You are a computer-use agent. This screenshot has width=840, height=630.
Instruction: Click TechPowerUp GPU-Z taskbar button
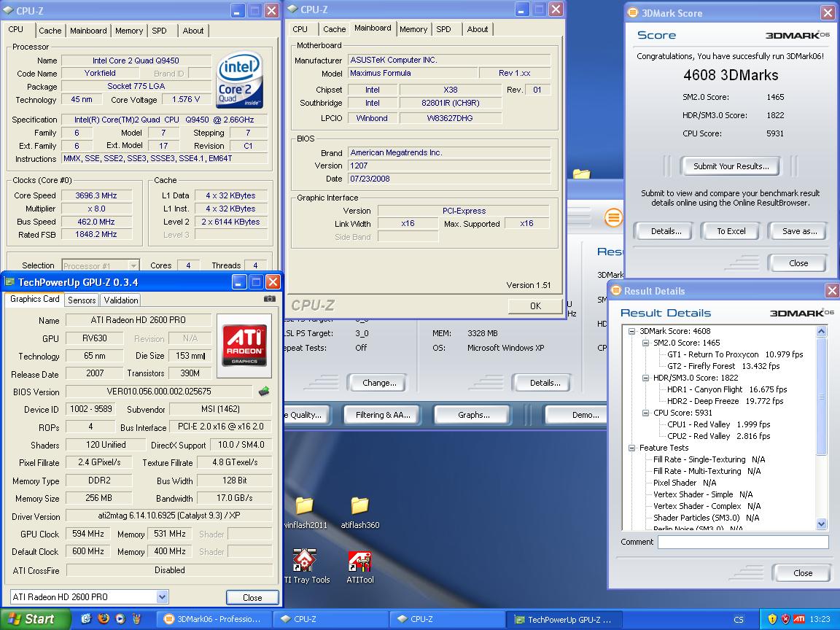[564, 619]
